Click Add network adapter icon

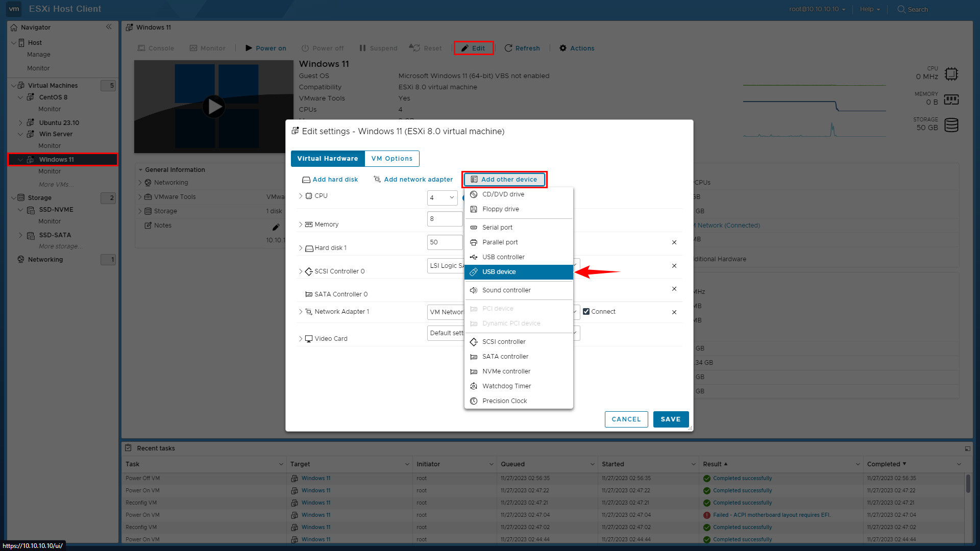377,179
